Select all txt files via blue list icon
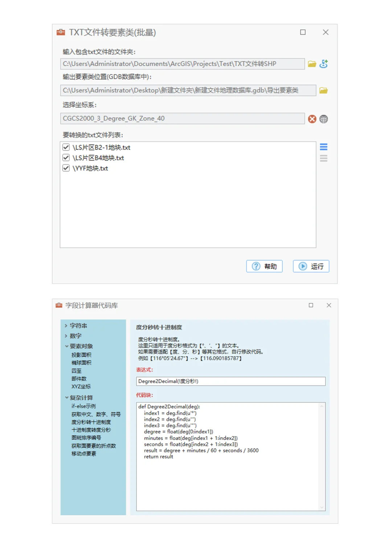392x555 pixels. coord(324,147)
